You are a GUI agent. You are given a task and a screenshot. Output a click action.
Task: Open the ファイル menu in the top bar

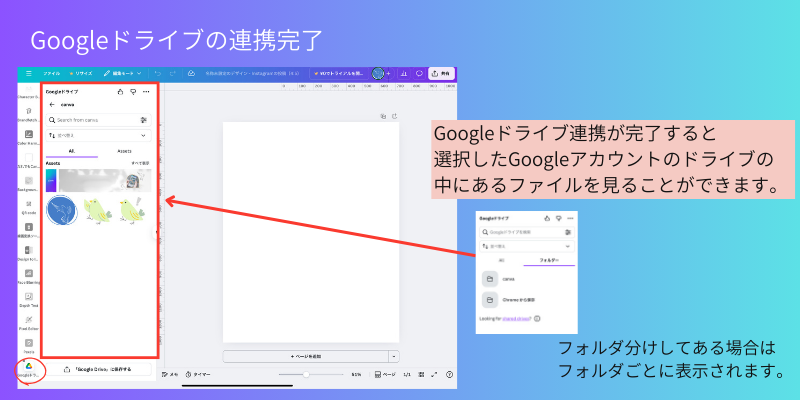(51, 73)
